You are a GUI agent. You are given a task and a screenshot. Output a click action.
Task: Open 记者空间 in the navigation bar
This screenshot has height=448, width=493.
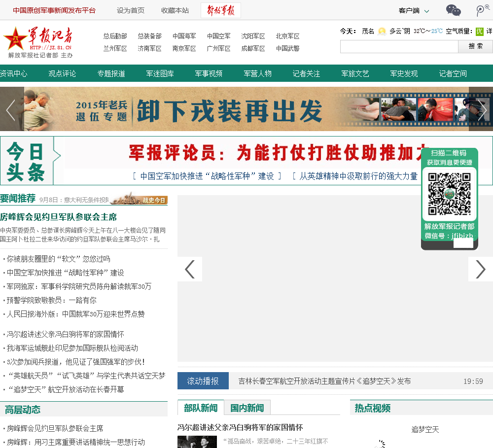pos(453,73)
